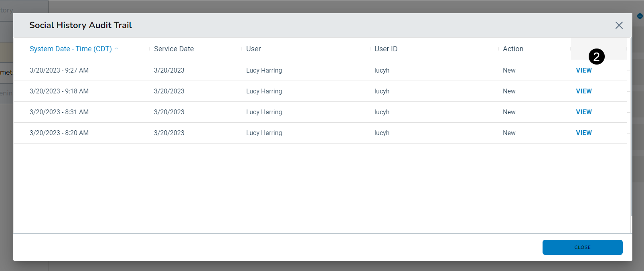Click the black number 2 badge
This screenshot has height=271, width=644.
pyautogui.click(x=596, y=57)
